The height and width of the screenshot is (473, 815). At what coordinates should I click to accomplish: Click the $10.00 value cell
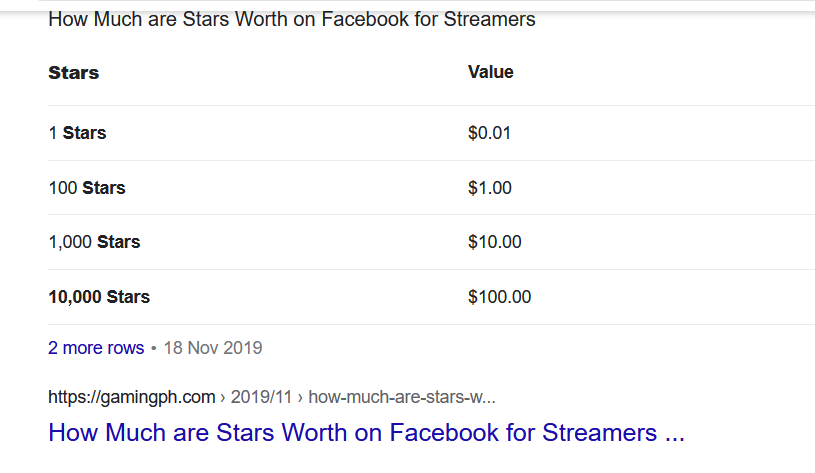(x=495, y=242)
